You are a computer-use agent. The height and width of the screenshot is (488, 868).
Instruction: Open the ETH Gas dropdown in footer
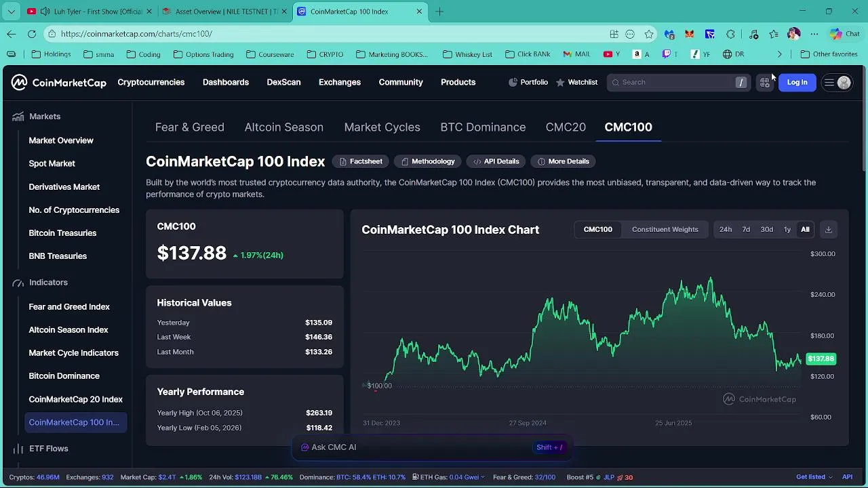tap(448, 477)
